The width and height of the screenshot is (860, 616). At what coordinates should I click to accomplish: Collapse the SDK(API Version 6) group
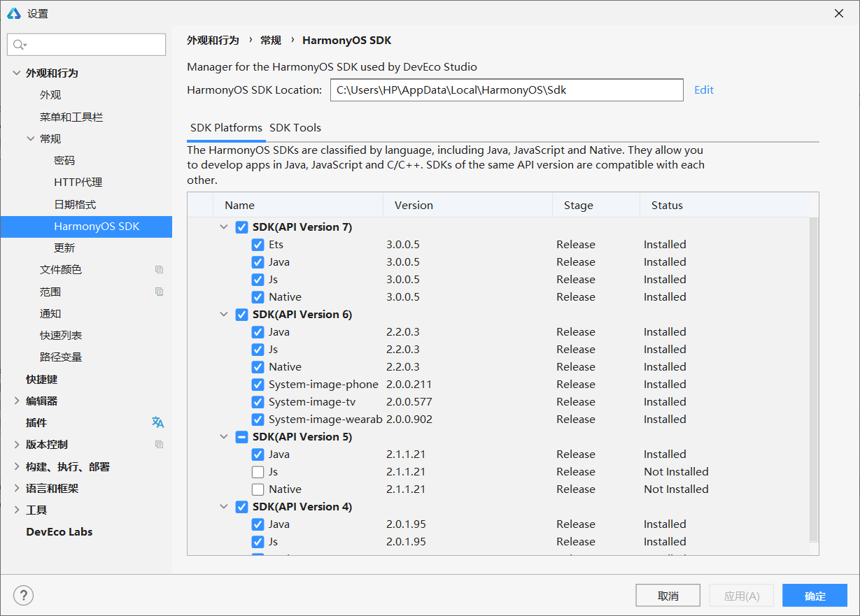(x=224, y=315)
